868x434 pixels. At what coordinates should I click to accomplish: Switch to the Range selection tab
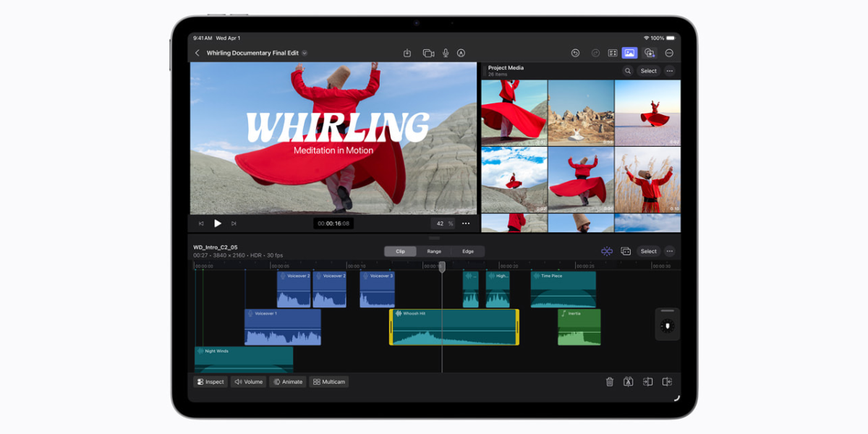434,251
